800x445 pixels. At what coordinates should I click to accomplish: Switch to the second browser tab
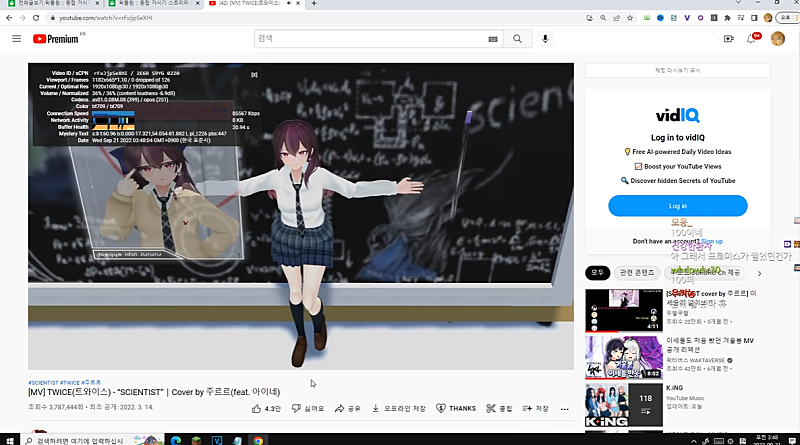point(153,4)
